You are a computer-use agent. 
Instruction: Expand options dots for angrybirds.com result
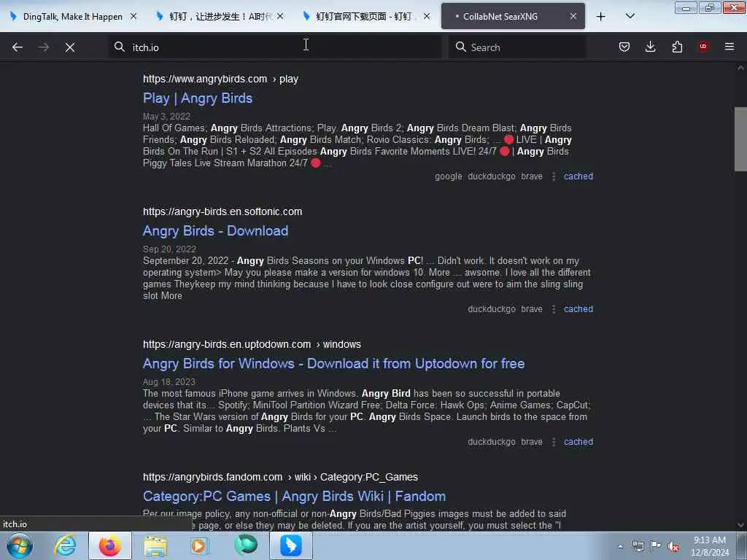(x=553, y=176)
